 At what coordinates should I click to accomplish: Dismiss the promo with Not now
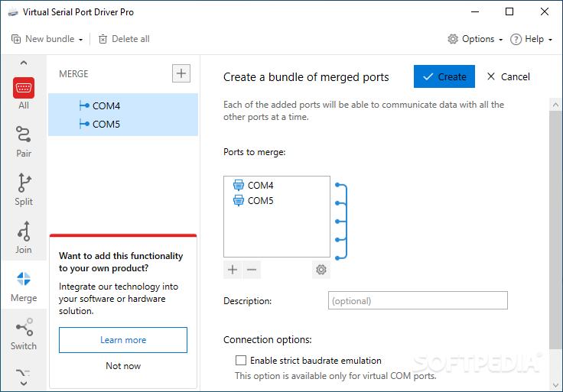123,366
